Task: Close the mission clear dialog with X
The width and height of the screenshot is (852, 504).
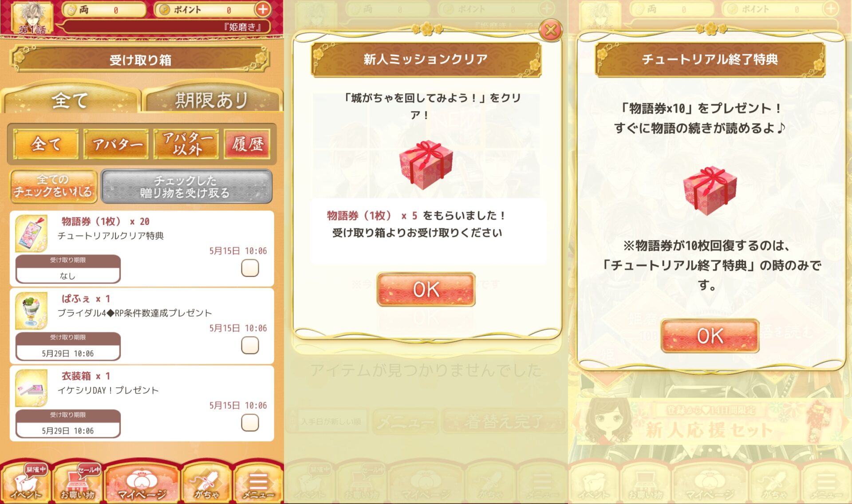Action: [551, 30]
